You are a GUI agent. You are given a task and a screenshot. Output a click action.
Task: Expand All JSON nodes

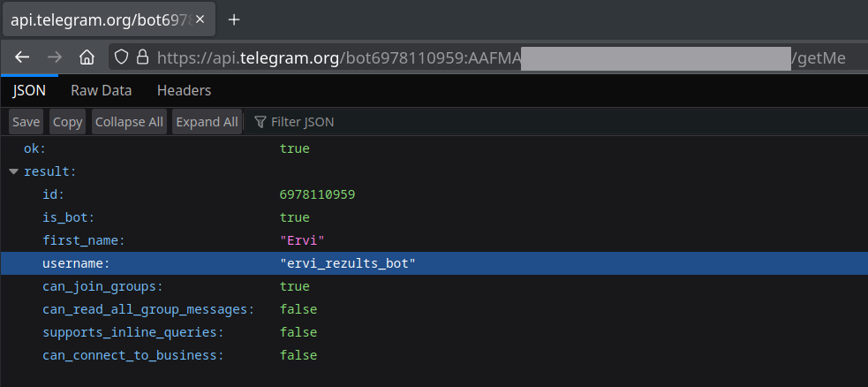(x=207, y=122)
